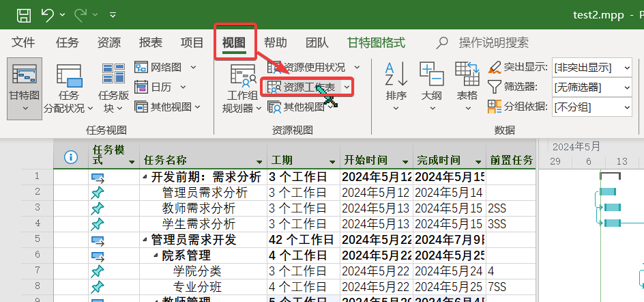Click the 2024年5月 timescale header
Screen dimensions: 644x302
tap(576, 147)
